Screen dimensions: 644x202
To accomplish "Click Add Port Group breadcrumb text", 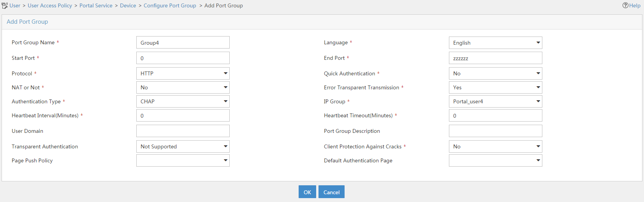I will (223, 5).
